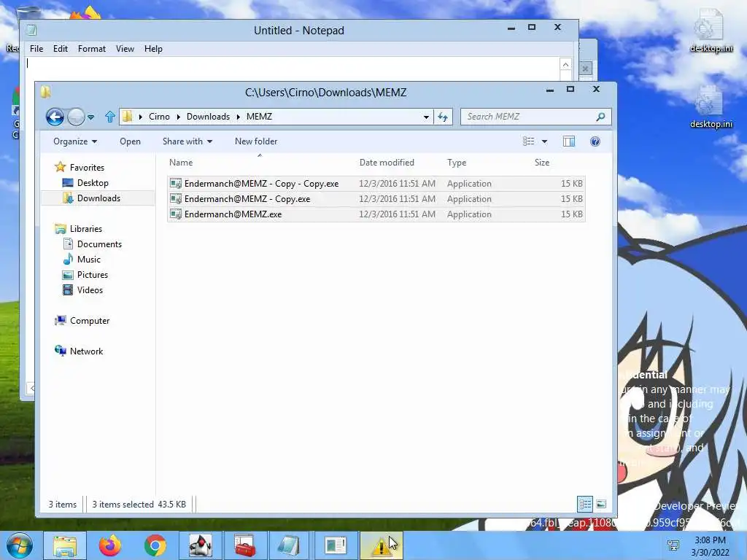Switch to details view in status bar
Image resolution: width=747 pixels, height=560 pixels.
[x=585, y=504]
